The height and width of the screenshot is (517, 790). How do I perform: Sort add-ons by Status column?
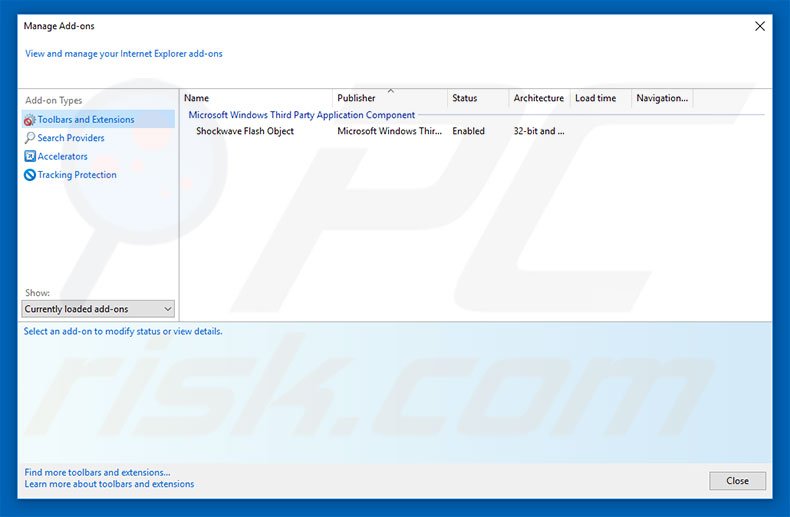tap(477, 98)
